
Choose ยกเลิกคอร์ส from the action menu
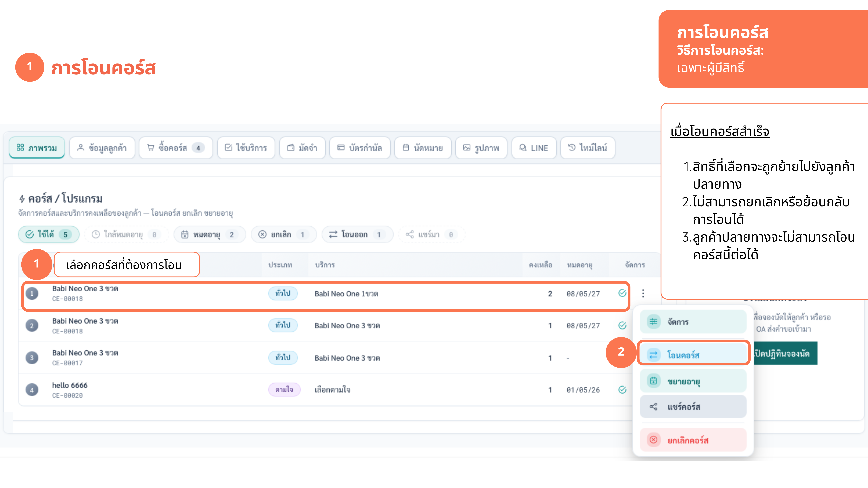[x=693, y=440]
